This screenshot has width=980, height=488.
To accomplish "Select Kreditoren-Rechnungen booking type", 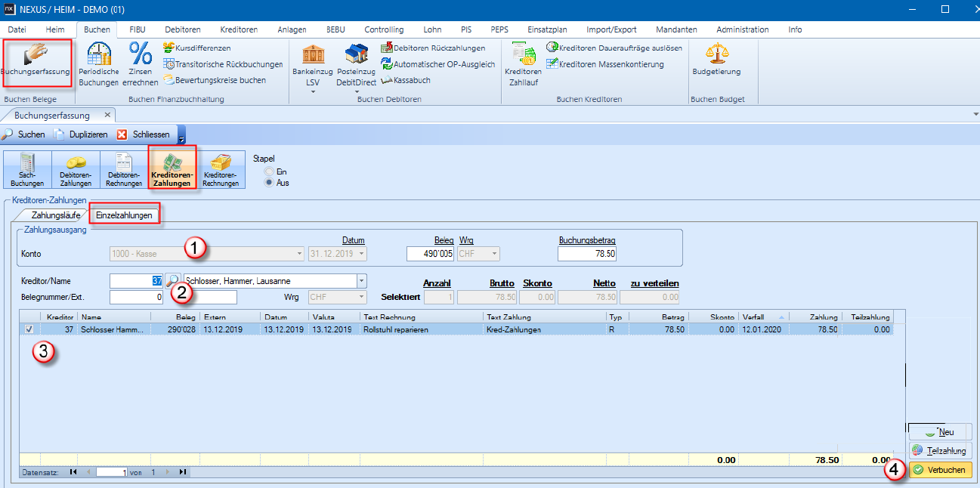I will [x=221, y=169].
